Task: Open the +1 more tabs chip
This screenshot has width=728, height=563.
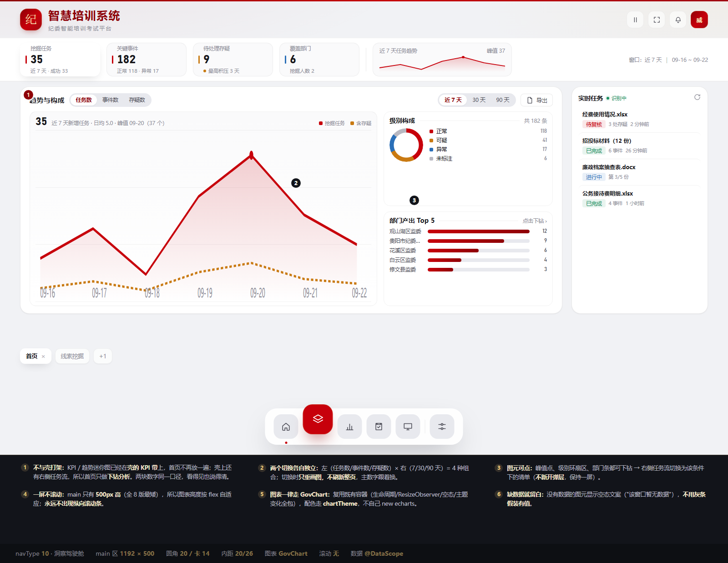Action: click(103, 356)
